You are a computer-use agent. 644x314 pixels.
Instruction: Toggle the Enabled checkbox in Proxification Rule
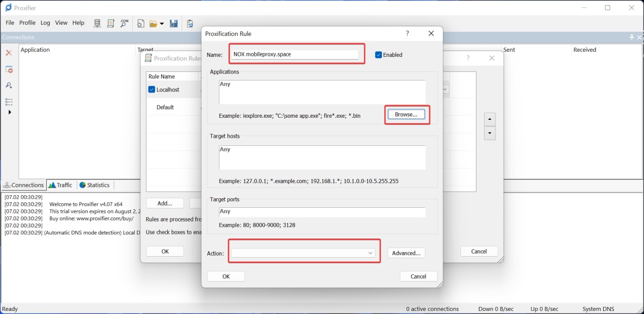(x=378, y=55)
